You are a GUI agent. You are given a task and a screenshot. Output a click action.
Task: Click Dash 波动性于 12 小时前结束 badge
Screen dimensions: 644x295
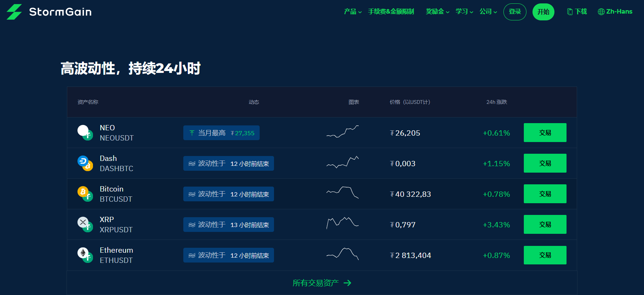pyautogui.click(x=229, y=164)
